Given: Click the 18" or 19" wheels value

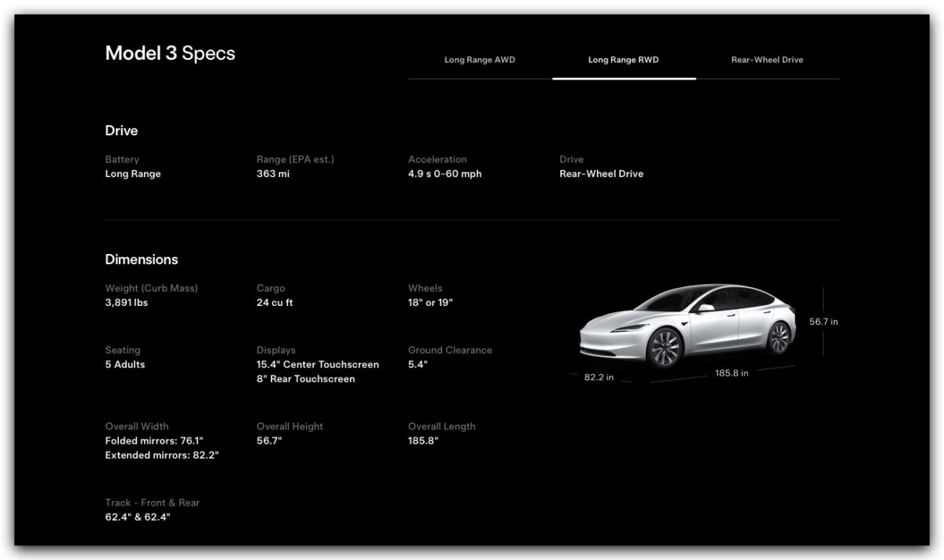Looking at the screenshot, I should pyautogui.click(x=430, y=303).
